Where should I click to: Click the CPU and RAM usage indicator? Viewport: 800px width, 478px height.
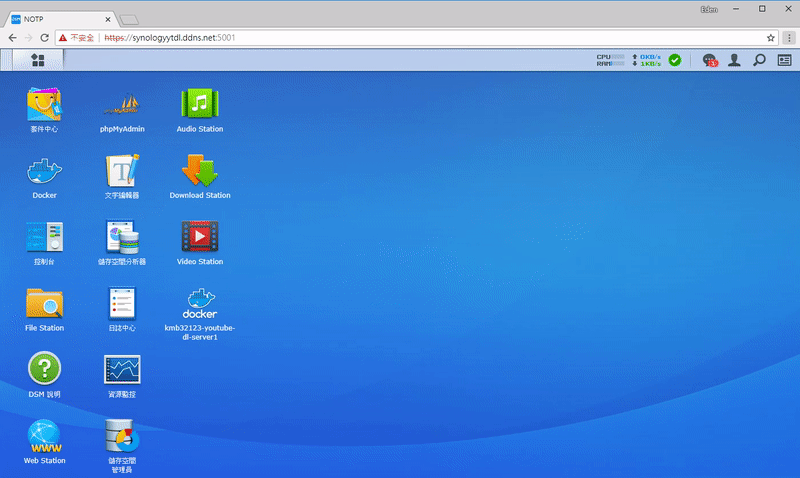pyautogui.click(x=610, y=60)
